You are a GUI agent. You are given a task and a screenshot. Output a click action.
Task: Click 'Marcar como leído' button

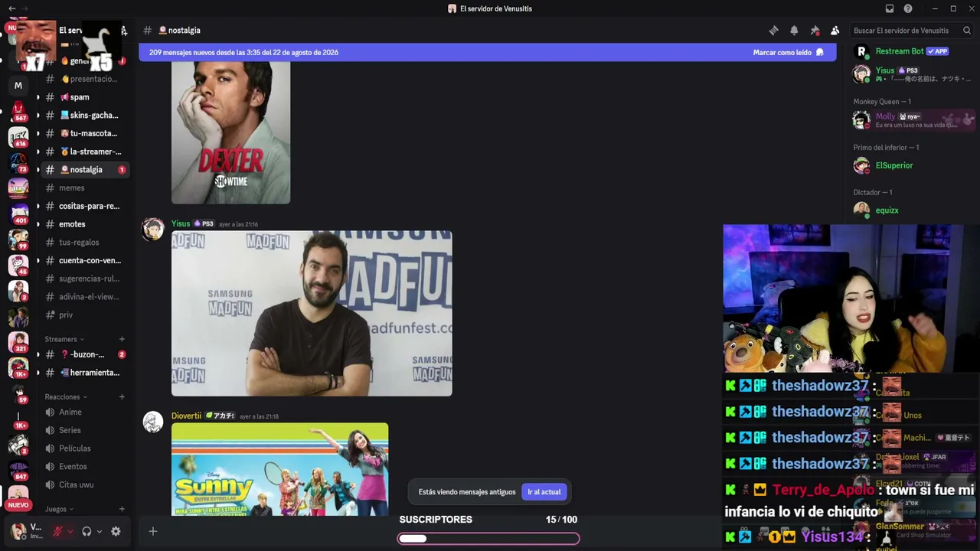pos(788,53)
